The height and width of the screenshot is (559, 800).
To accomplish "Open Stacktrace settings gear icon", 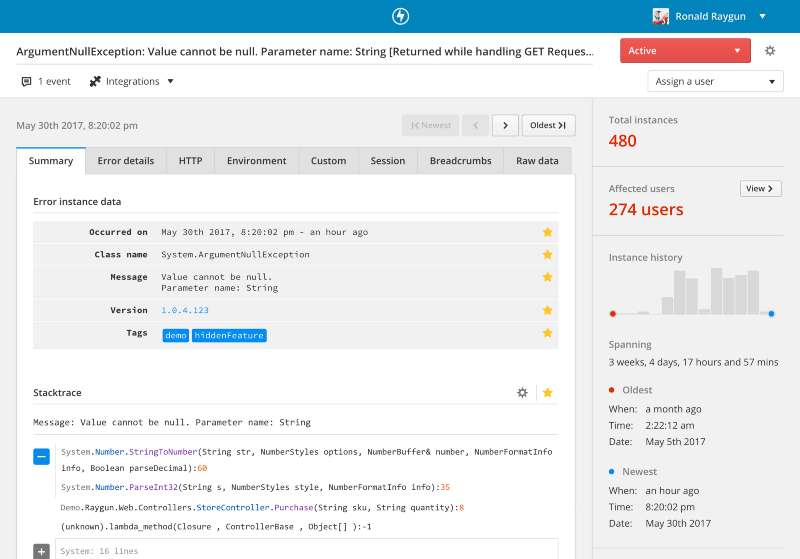I will [522, 392].
